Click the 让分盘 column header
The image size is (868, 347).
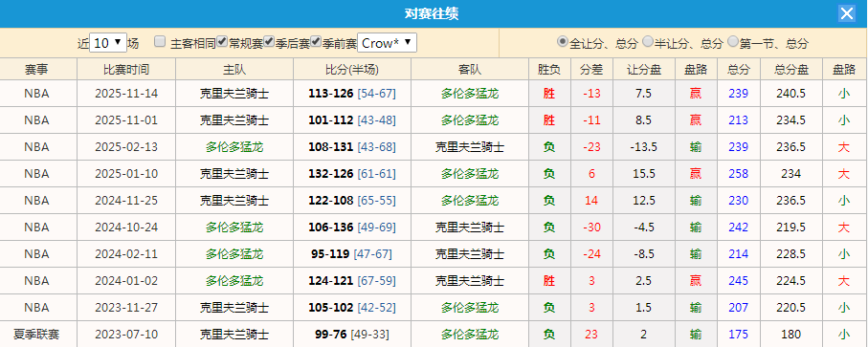click(x=644, y=69)
